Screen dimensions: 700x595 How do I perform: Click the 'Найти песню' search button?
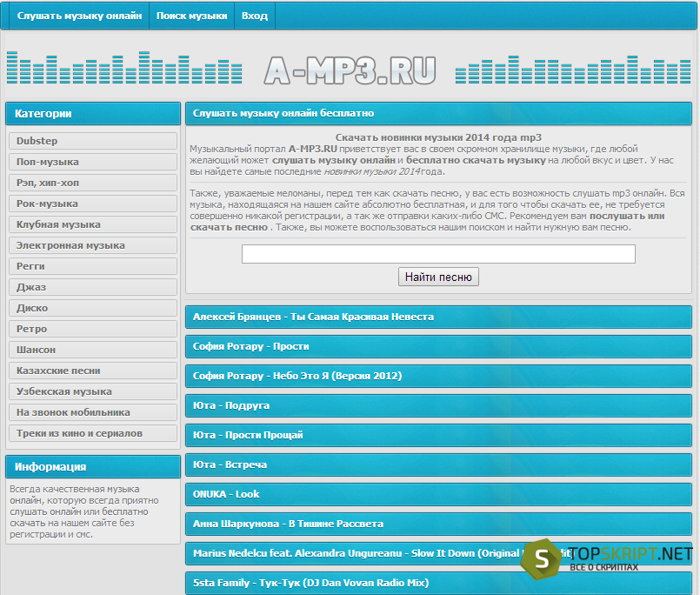point(438,277)
